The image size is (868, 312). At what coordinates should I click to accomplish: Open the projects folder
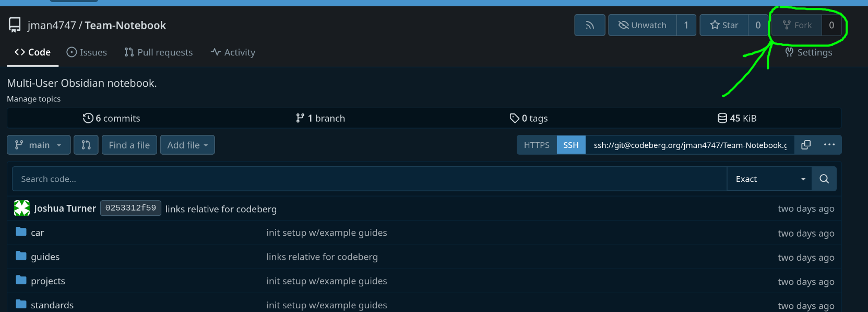tap(48, 281)
